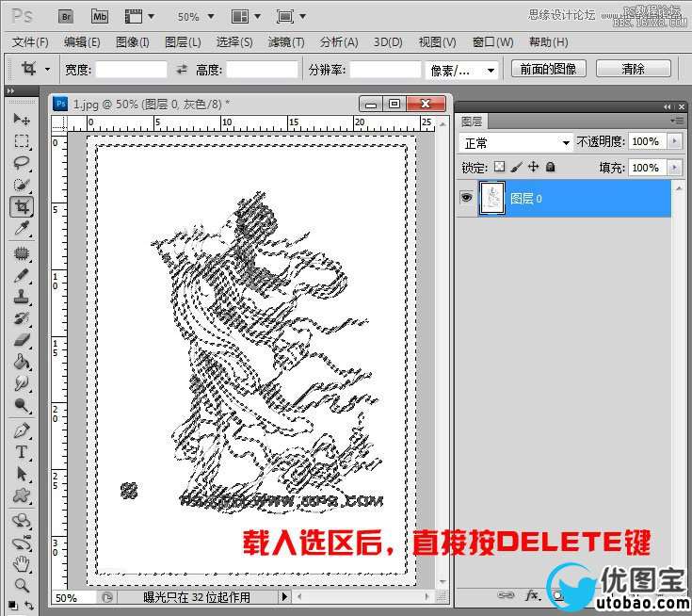692x616 pixels.
Task: Select the Zoom tool
Action: 21,586
